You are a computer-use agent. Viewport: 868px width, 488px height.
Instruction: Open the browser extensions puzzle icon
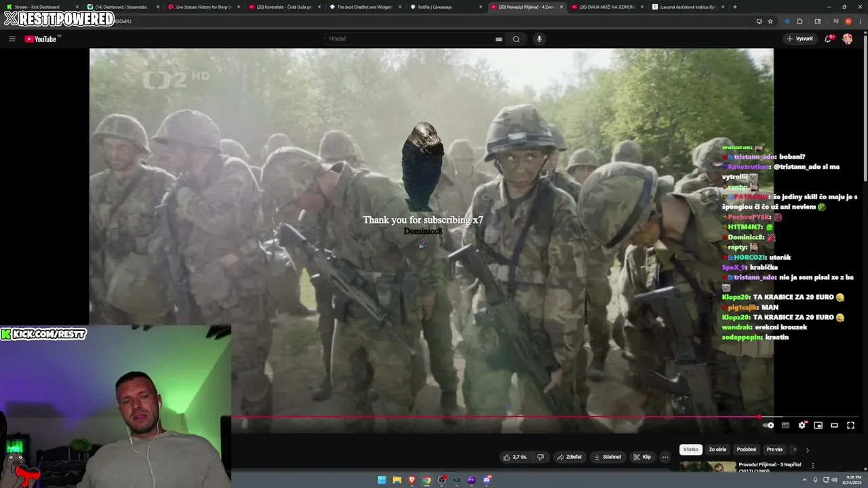800,21
